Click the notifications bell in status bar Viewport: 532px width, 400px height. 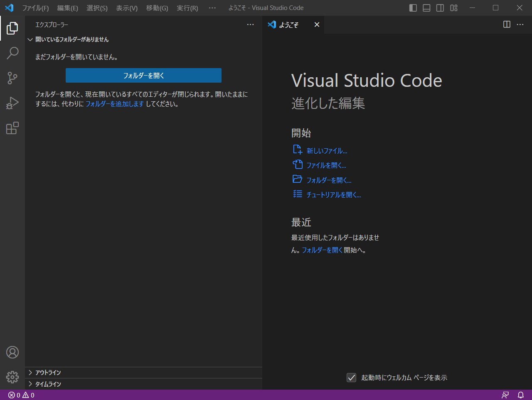520,395
